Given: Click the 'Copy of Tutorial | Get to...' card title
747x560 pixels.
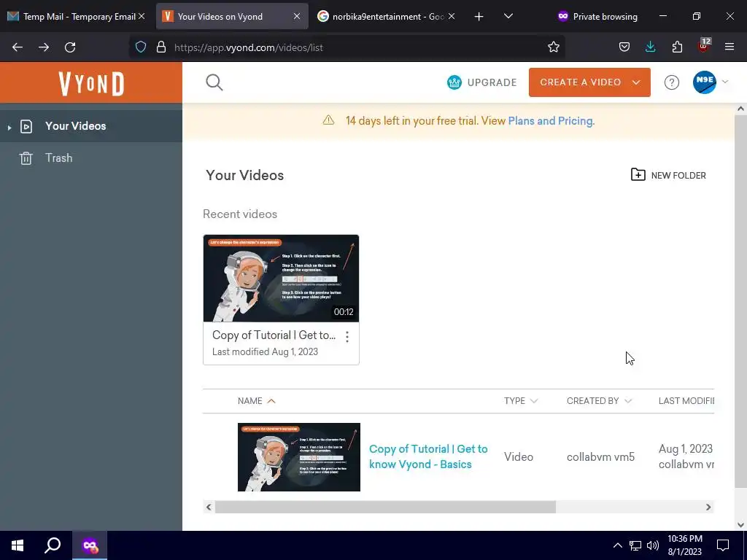Looking at the screenshot, I should (274, 335).
